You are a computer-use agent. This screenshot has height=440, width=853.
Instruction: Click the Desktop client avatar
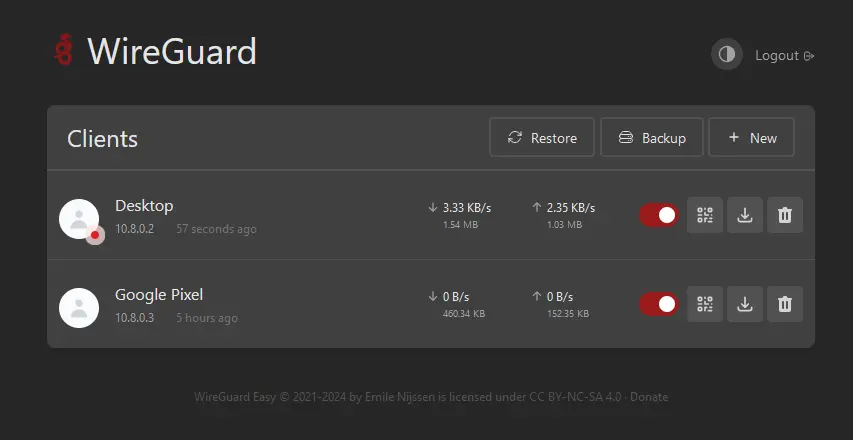point(79,219)
